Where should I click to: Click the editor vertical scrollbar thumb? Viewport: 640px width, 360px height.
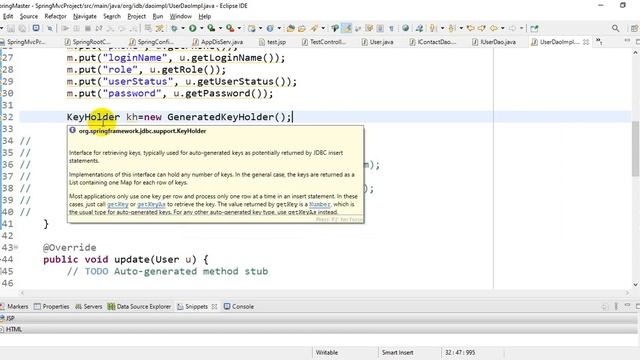coord(635,149)
